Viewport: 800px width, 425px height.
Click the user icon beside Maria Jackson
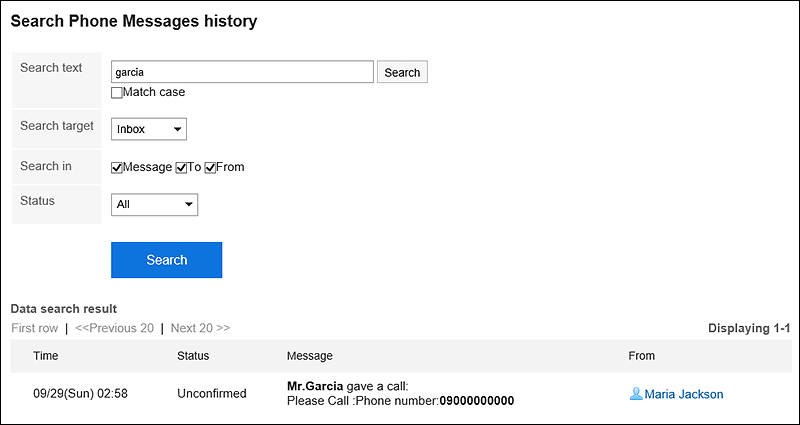(636, 394)
